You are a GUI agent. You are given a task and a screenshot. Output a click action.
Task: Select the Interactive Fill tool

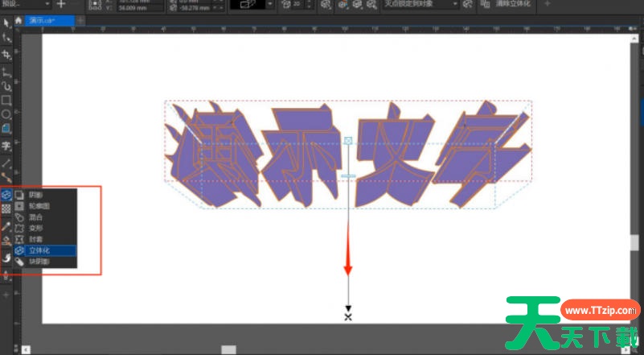(6, 241)
